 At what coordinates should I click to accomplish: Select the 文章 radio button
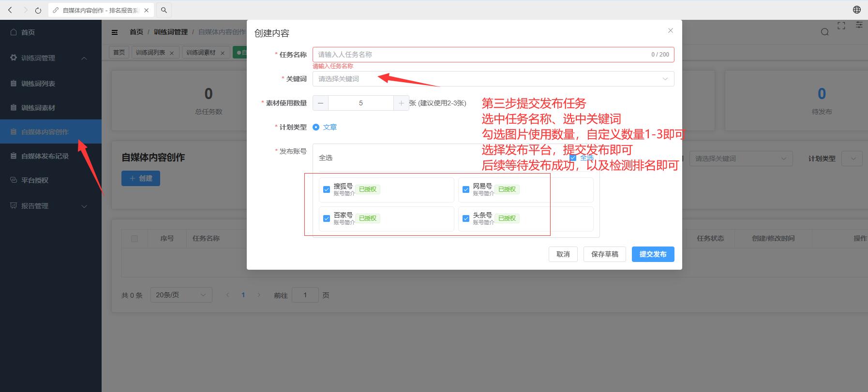[316, 127]
